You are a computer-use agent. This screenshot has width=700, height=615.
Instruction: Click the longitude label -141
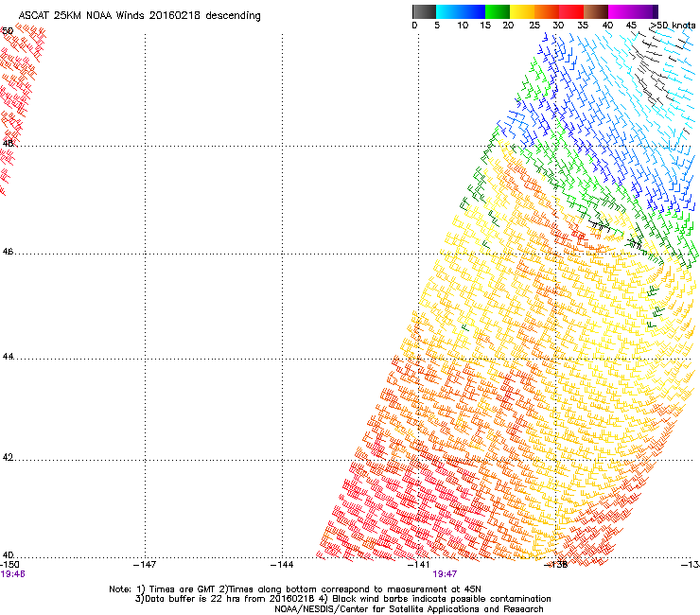[x=418, y=565]
